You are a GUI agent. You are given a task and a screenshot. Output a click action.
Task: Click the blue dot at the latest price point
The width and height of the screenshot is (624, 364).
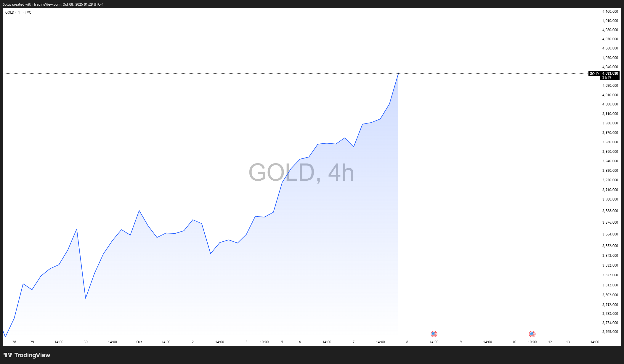(398, 73)
